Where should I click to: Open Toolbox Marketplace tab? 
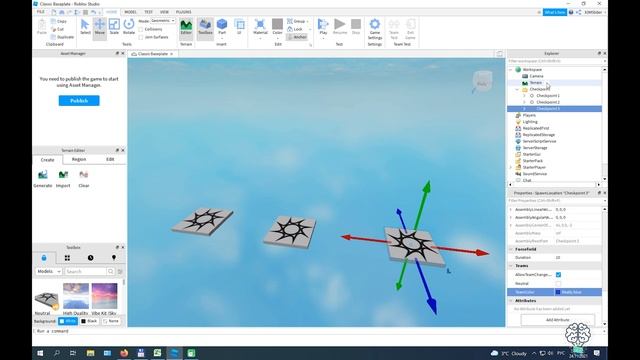(x=44, y=258)
